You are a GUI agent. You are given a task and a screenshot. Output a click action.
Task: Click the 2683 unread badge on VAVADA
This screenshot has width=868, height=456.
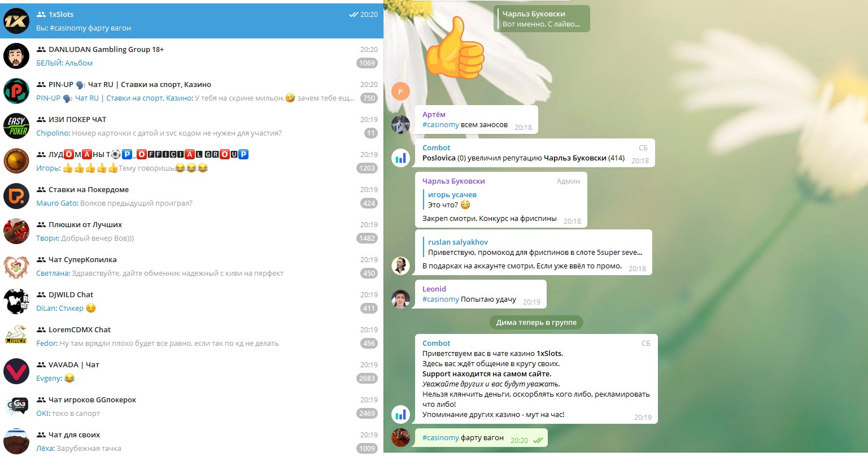coord(367,378)
